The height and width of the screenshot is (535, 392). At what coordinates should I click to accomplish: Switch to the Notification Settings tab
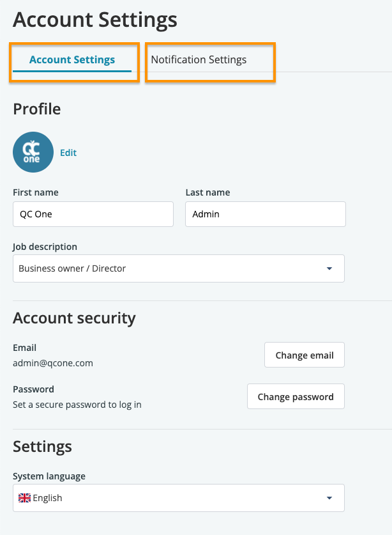click(199, 59)
